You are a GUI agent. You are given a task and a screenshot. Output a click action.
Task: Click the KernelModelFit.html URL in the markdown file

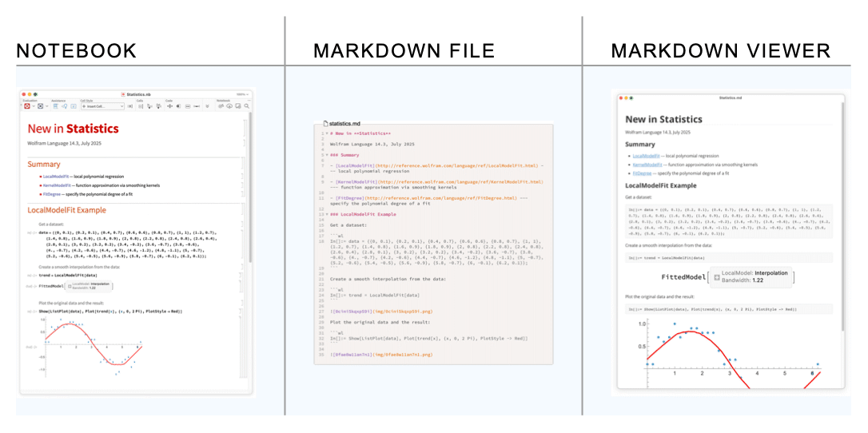pos(460,182)
